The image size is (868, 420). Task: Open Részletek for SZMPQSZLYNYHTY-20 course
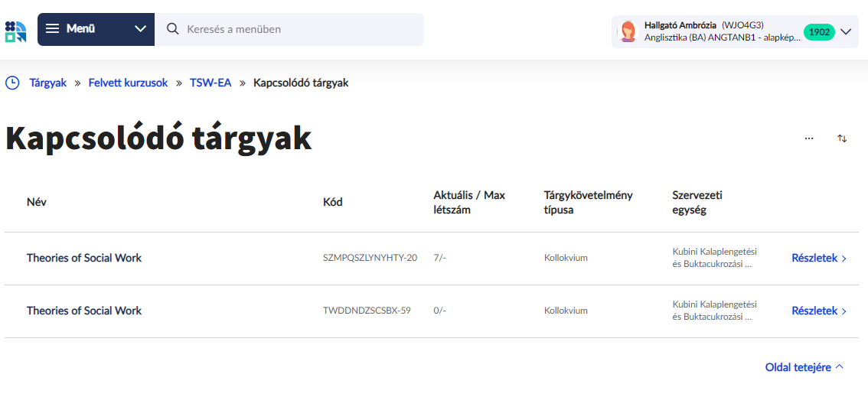click(x=819, y=259)
